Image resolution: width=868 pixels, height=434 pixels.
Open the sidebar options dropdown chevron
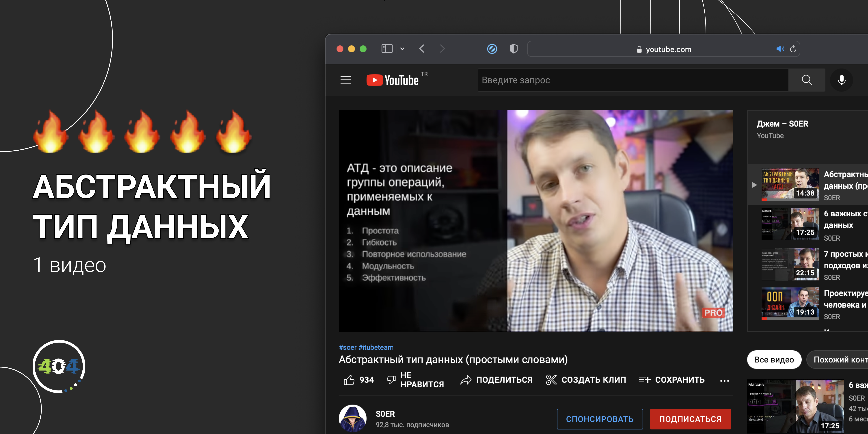point(402,49)
